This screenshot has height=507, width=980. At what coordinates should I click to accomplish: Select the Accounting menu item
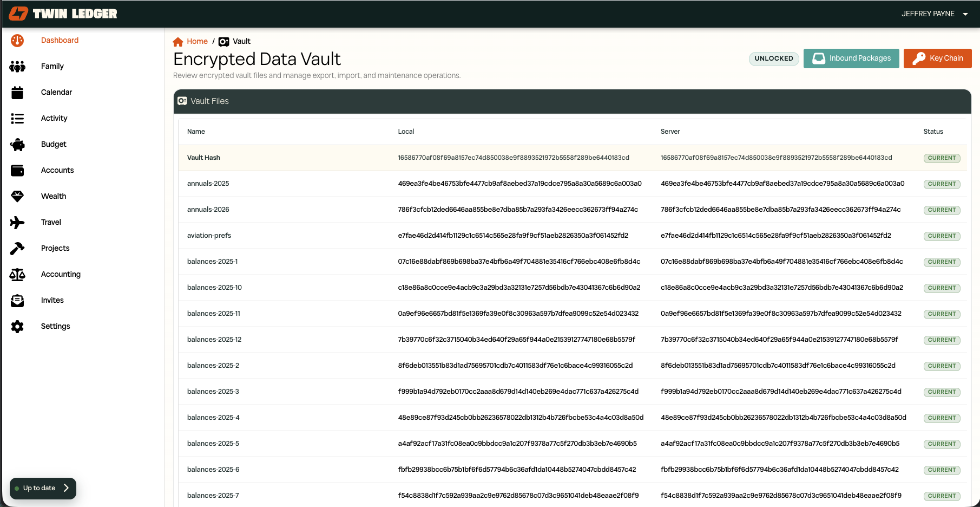(x=61, y=274)
